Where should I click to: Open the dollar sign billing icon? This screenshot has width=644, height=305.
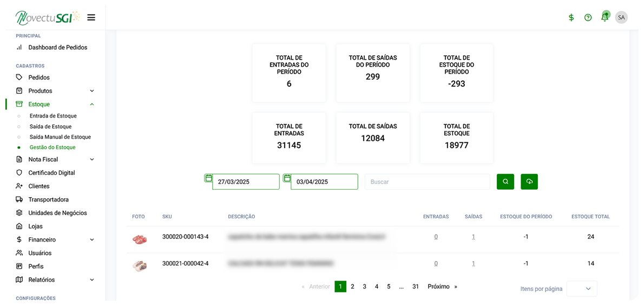click(571, 17)
